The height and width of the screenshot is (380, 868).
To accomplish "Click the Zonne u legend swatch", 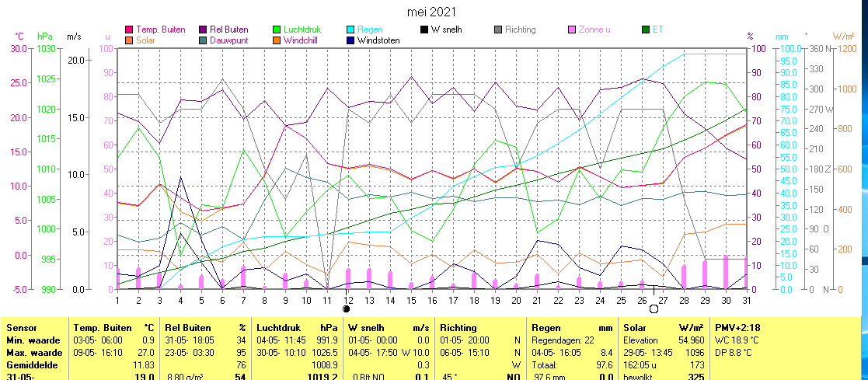I will (x=571, y=30).
